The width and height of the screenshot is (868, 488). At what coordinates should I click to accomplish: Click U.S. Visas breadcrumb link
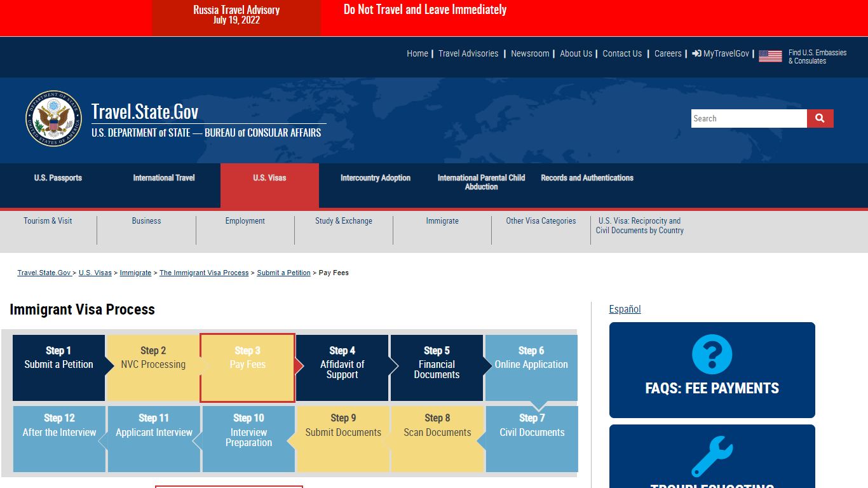95,273
